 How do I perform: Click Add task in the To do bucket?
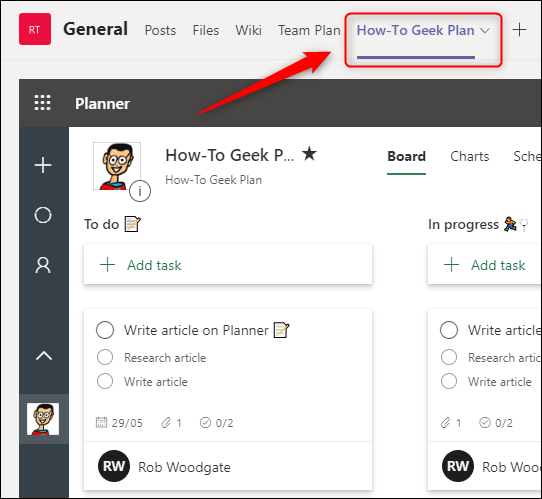coord(228,265)
